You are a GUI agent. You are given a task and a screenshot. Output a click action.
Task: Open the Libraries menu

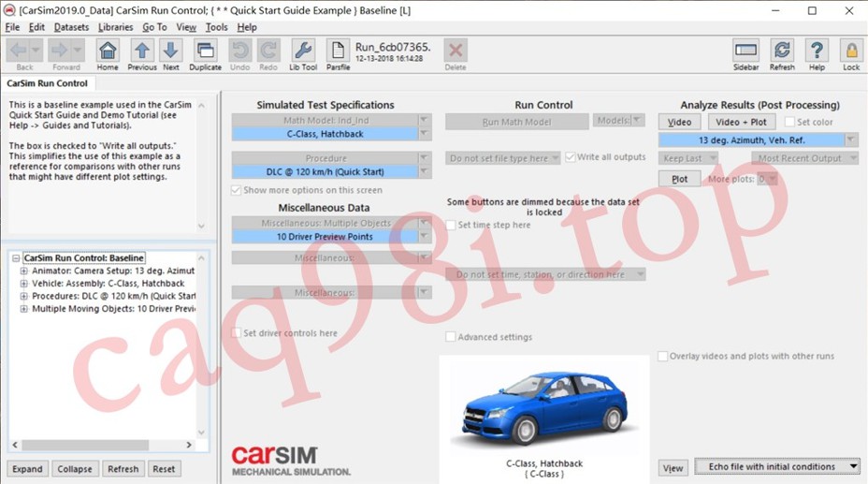tap(115, 27)
